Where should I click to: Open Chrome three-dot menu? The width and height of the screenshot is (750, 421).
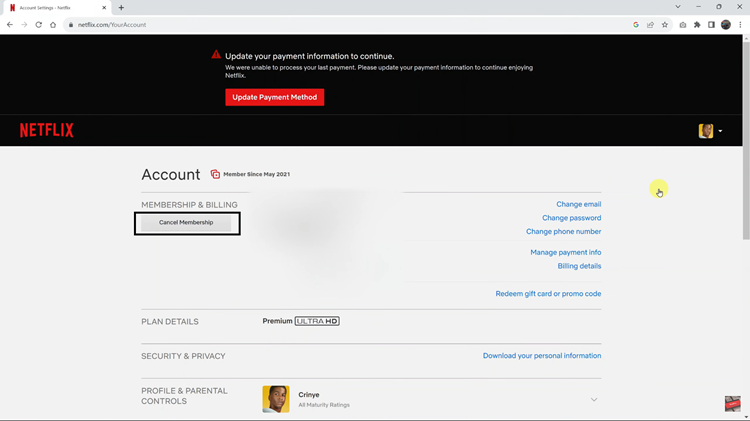(740, 25)
